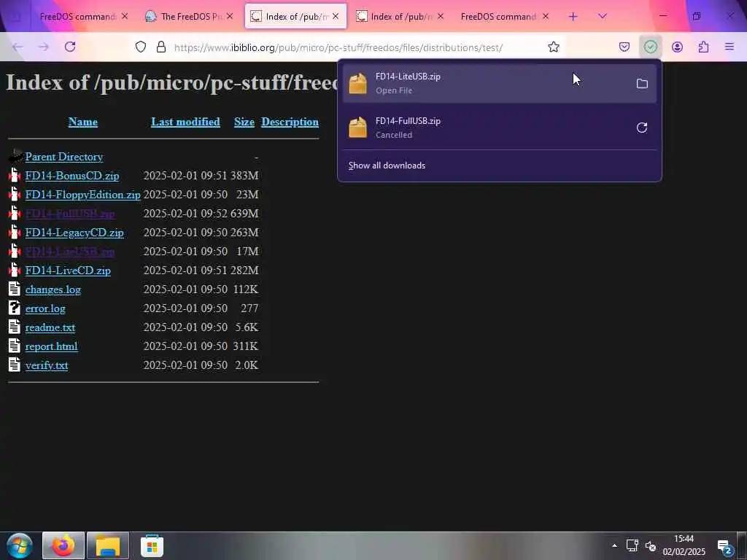Open the readme.txt file
The height and width of the screenshot is (560, 747).
pos(50,327)
